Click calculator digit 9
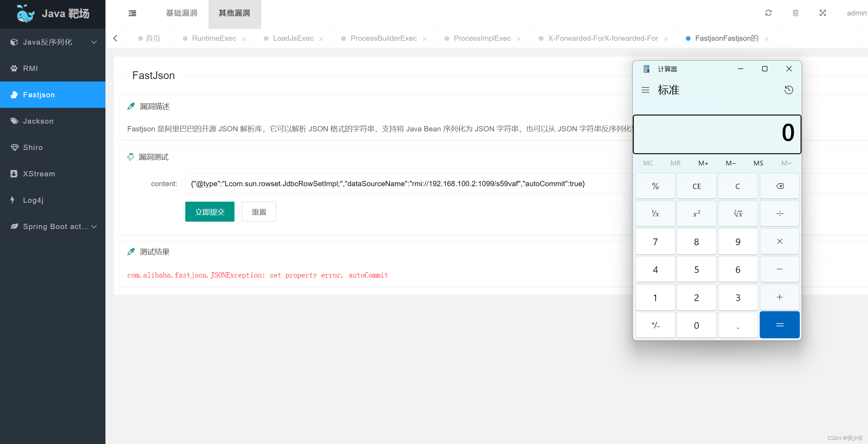The width and height of the screenshot is (868, 444). (x=738, y=241)
